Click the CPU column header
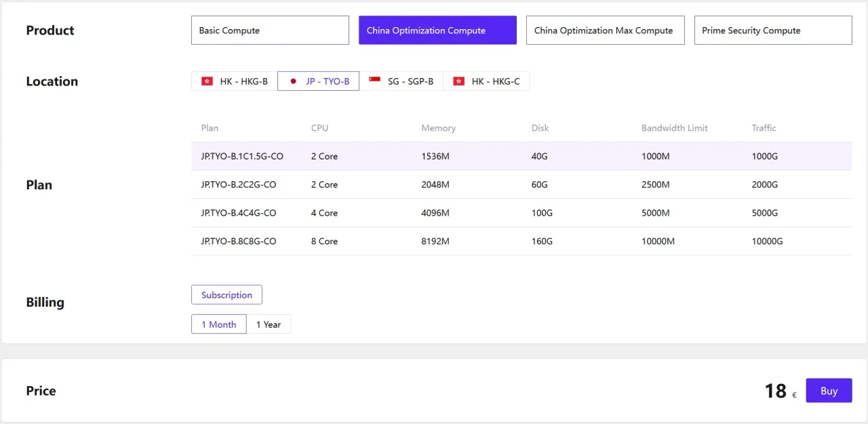 click(x=319, y=128)
